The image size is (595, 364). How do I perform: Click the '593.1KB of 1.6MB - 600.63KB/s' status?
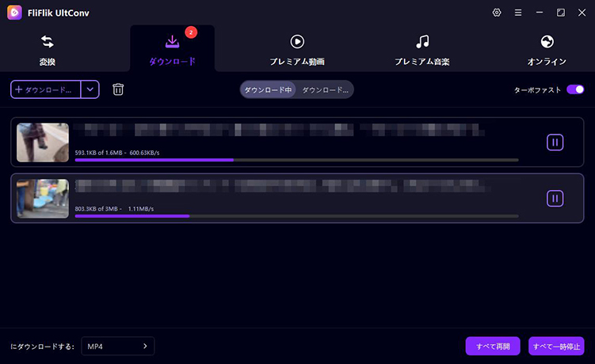pos(117,153)
